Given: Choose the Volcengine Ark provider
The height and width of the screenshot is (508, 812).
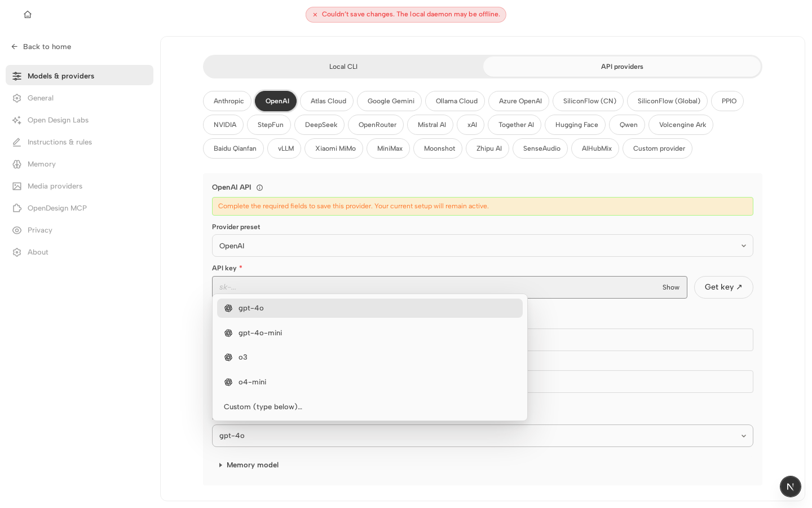Looking at the screenshot, I should [x=681, y=125].
